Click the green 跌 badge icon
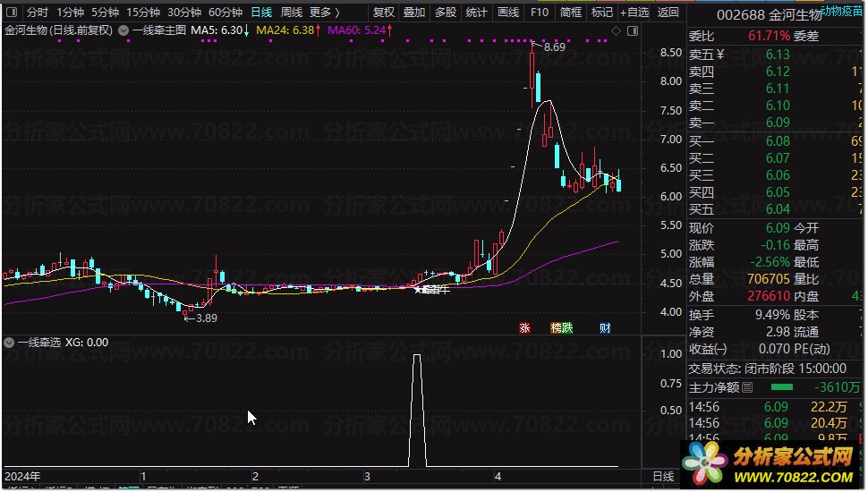This screenshot has height=492, width=868. (x=566, y=327)
